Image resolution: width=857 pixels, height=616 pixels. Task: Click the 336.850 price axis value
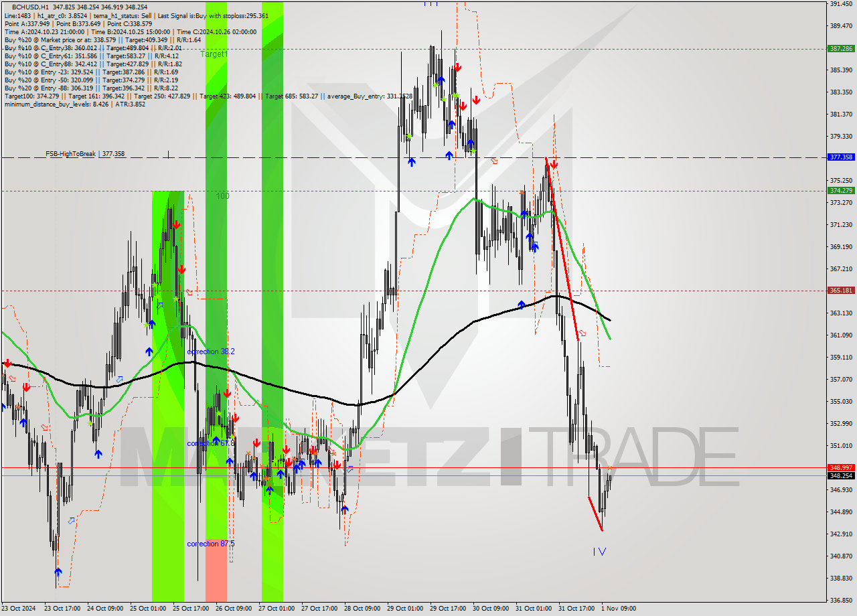pyautogui.click(x=841, y=601)
